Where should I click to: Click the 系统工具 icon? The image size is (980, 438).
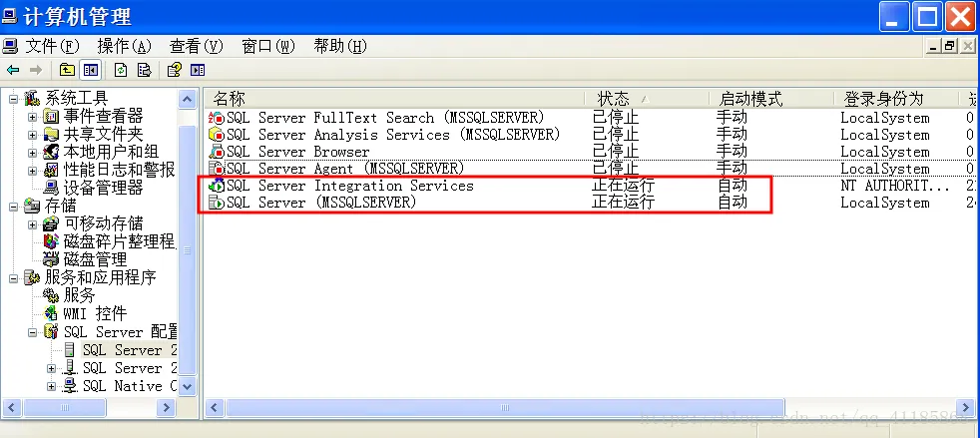32,98
